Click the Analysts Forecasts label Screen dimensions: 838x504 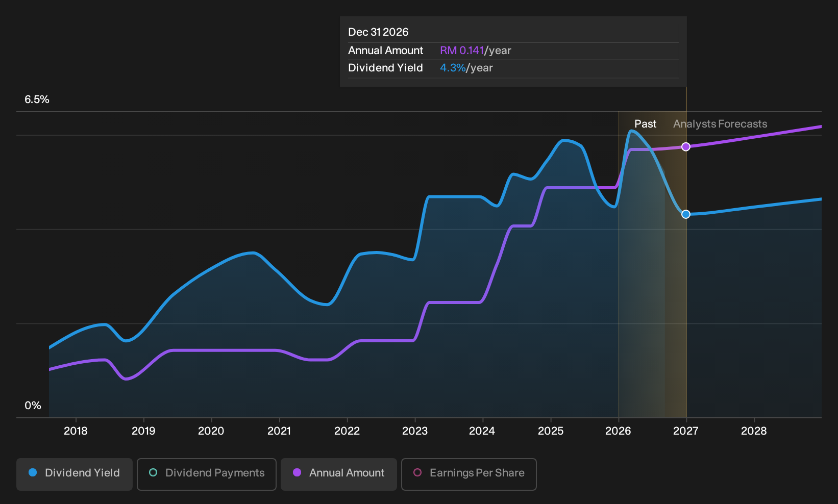[x=720, y=124]
